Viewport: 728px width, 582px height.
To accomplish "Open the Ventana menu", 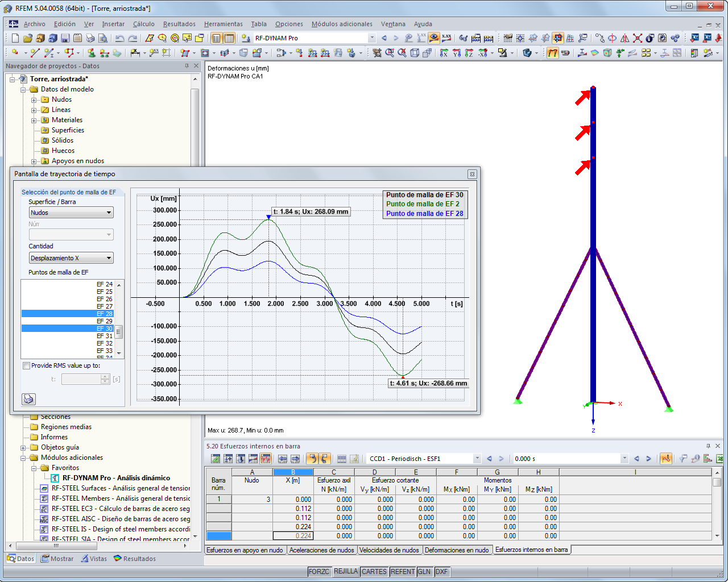I will click(393, 24).
